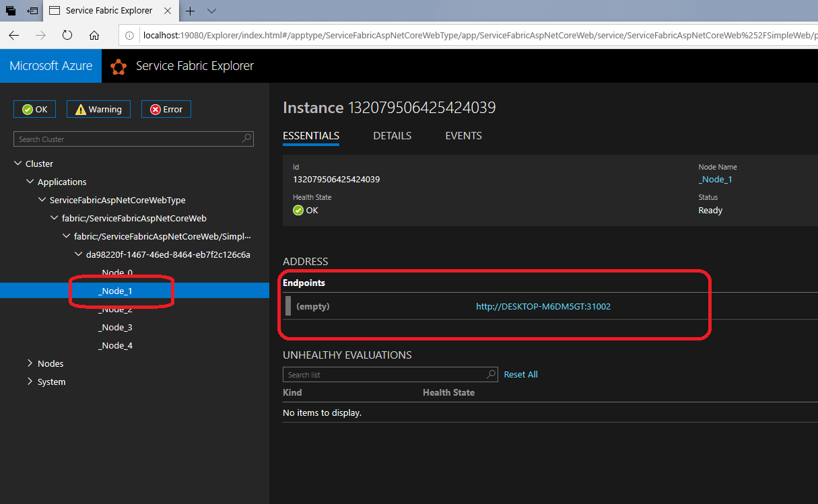Click the green OK health state icon
Screen dimensions: 818x504
(298, 210)
